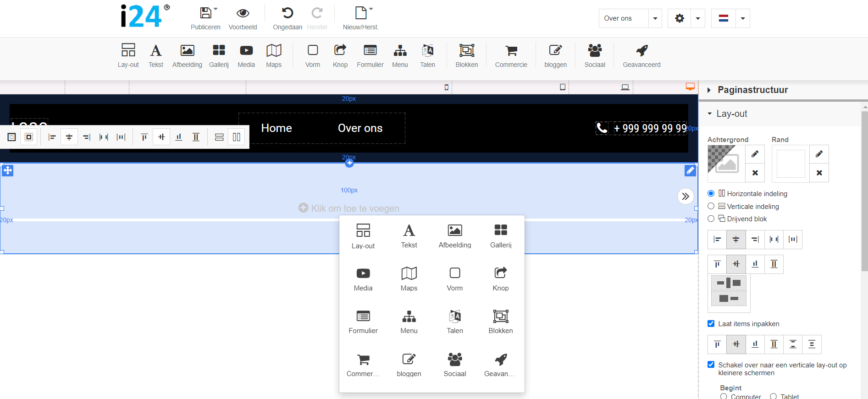Pick Lay-out in the popup add menu

[363, 236]
